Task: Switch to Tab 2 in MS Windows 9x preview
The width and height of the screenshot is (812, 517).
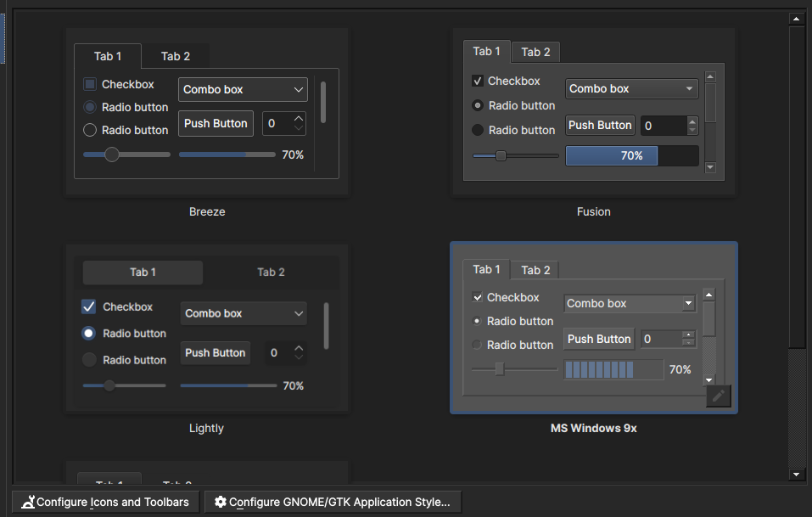Action: (535, 270)
